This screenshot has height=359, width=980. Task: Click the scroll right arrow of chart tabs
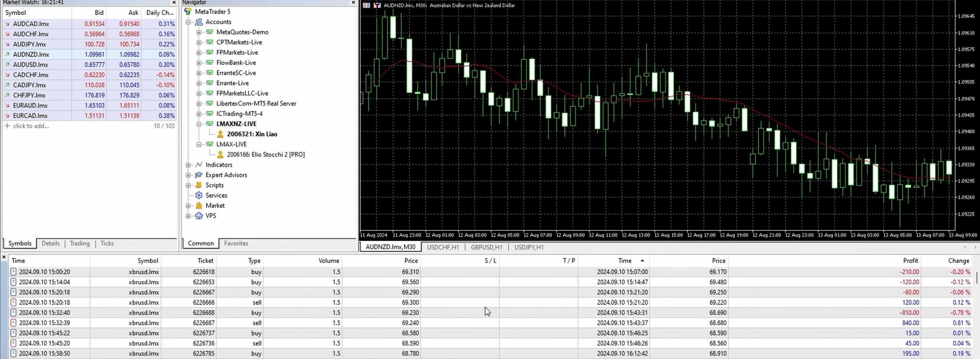coord(975,247)
